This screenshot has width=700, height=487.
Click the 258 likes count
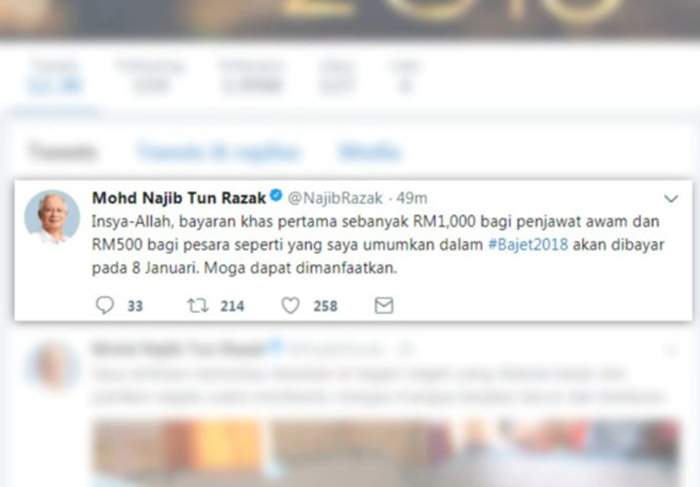(x=325, y=306)
